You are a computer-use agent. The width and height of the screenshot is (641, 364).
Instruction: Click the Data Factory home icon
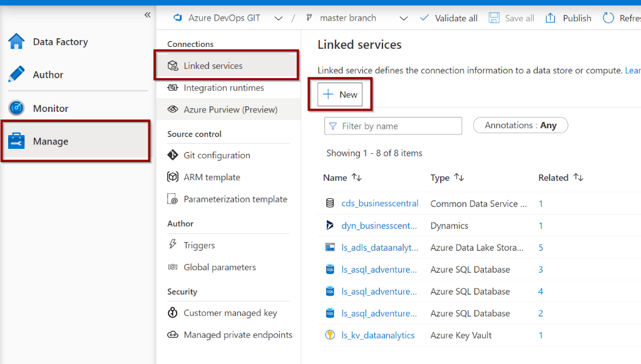coord(16,41)
